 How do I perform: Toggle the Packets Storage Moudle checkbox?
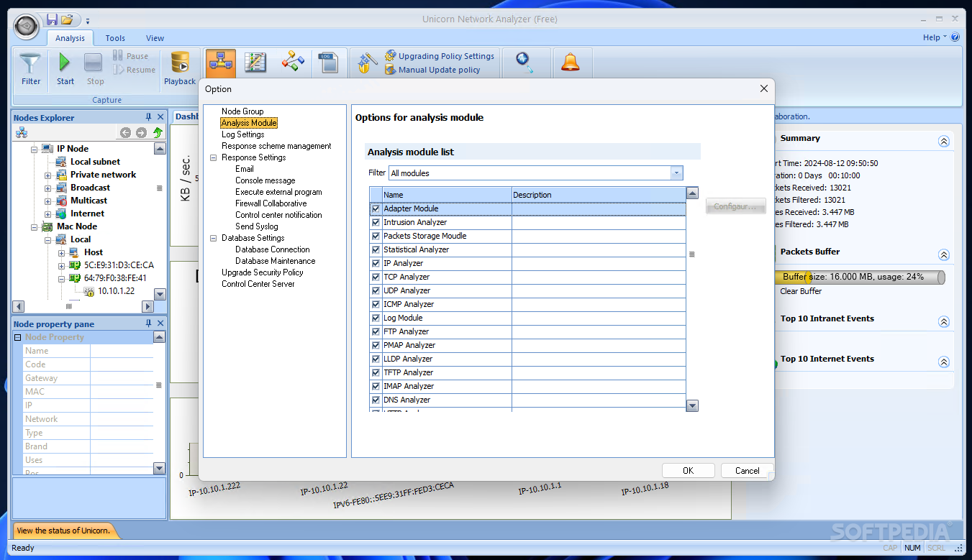(x=376, y=236)
